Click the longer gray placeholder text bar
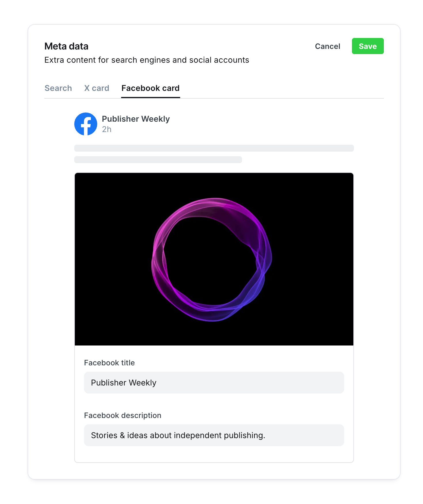Viewport: 423px width, 504px height. tap(214, 148)
